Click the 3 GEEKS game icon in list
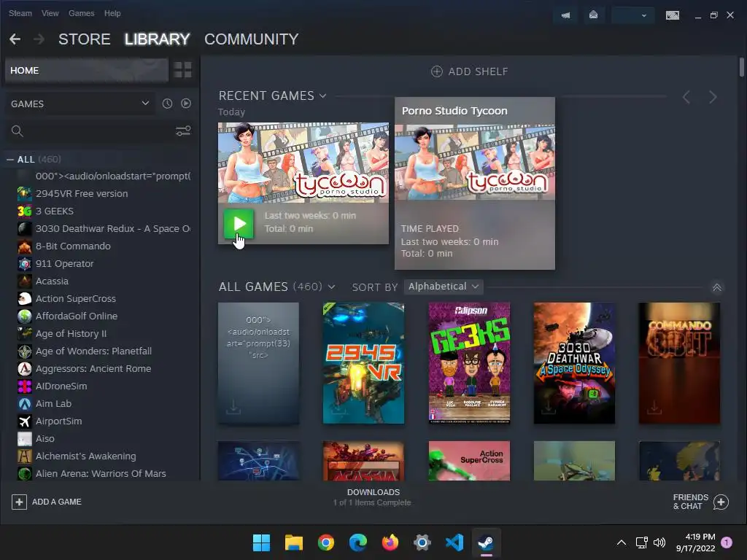The width and height of the screenshot is (747, 560). click(24, 211)
